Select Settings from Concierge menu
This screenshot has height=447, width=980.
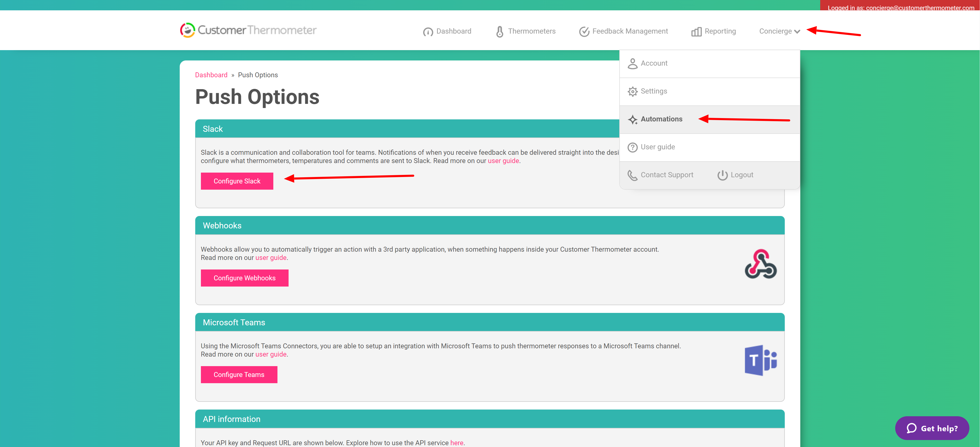(x=710, y=92)
